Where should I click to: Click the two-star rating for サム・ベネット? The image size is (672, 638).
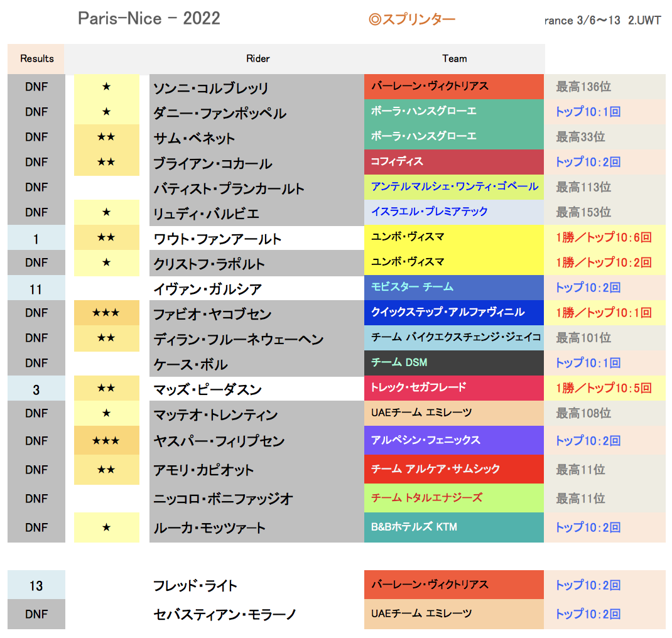tap(106, 137)
